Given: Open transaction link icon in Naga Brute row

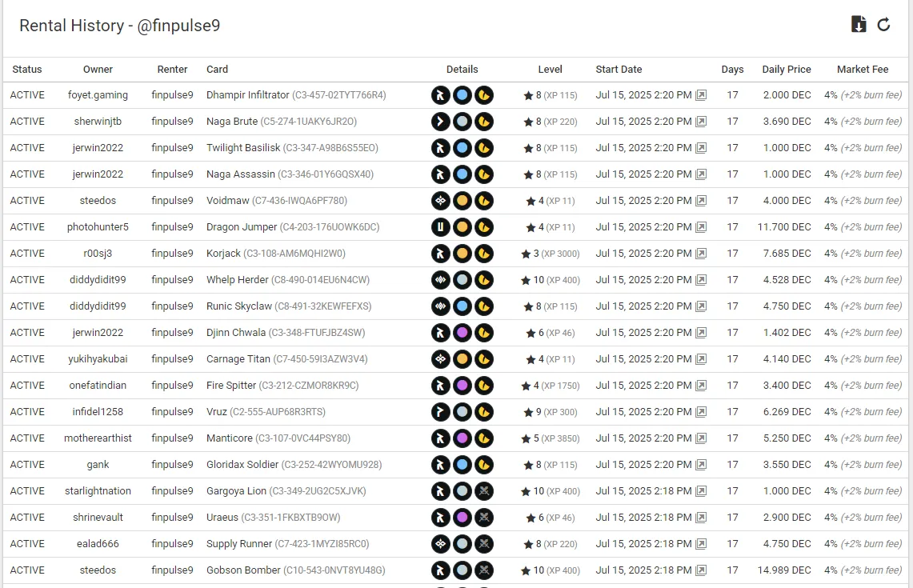Looking at the screenshot, I should (701, 122).
